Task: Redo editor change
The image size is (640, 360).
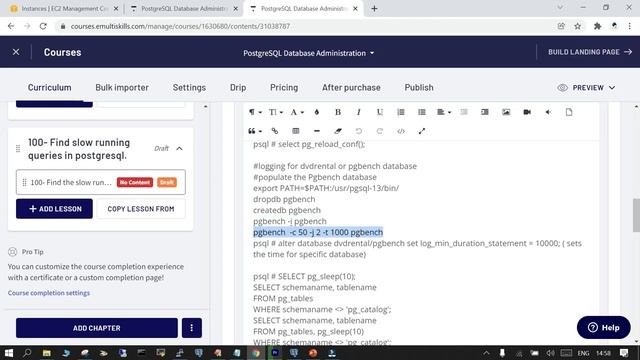Action: [380, 131]
